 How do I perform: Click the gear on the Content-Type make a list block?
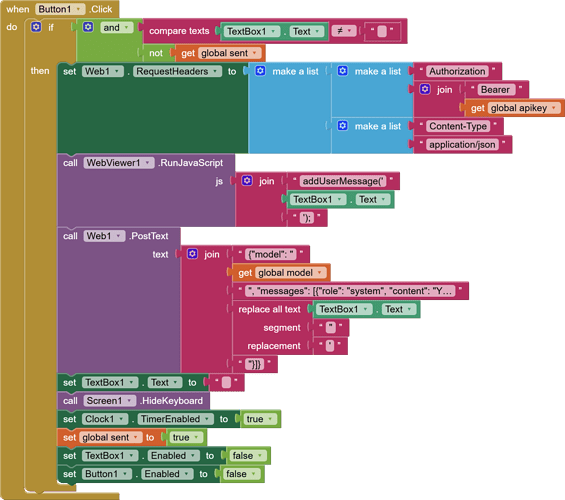[x=343, y=126]
